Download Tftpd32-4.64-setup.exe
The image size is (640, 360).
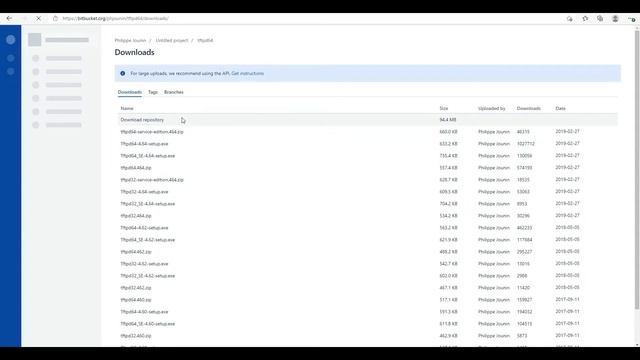coord(144,192)
